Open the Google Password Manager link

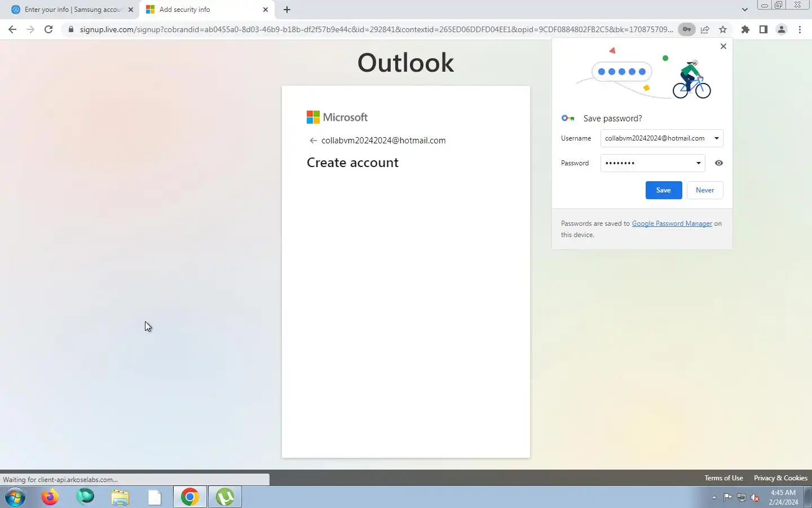coord(672,224)
